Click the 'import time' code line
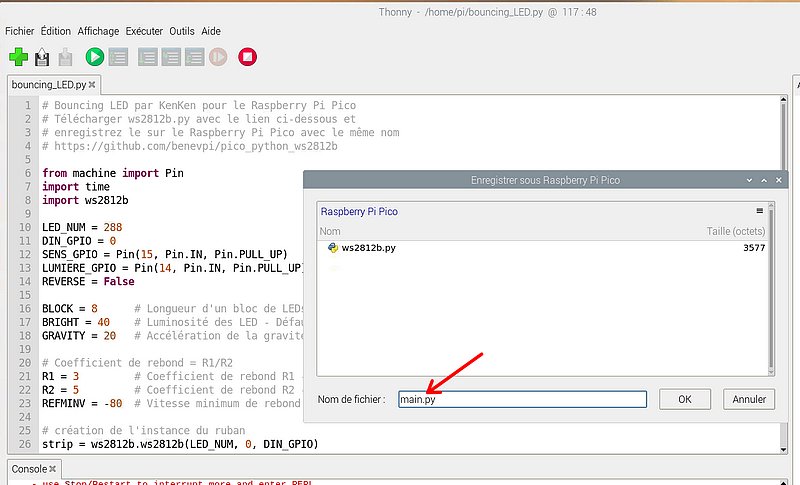 pyautogui.click(x=76, y=187)
